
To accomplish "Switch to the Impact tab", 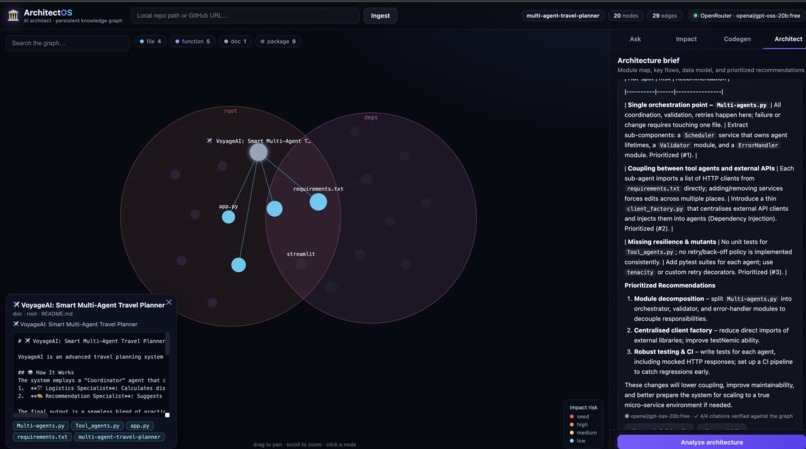I will tap(686, 39).
